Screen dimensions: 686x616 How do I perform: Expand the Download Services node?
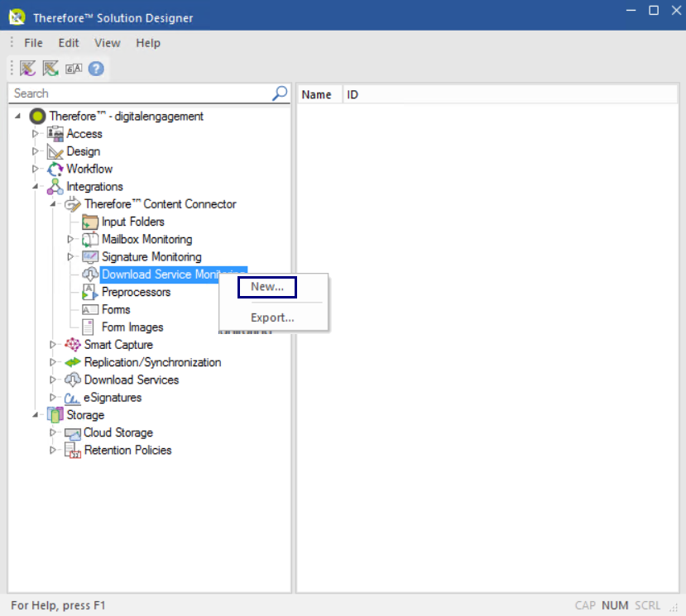pos(52,380)
